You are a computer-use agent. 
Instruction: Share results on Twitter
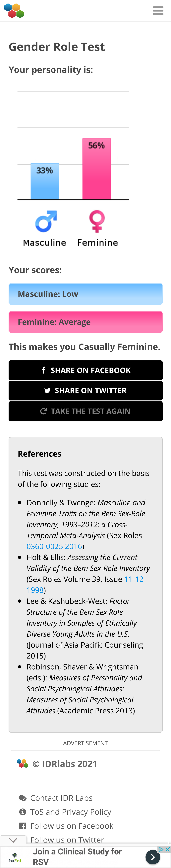coord(85,391)
